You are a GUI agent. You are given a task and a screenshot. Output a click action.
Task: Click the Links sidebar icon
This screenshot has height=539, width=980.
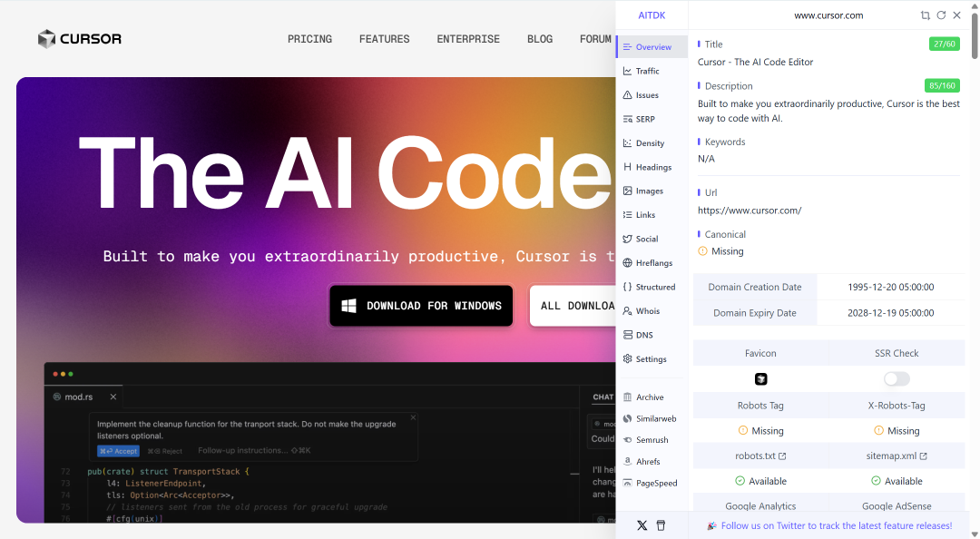tap(628, 214)
